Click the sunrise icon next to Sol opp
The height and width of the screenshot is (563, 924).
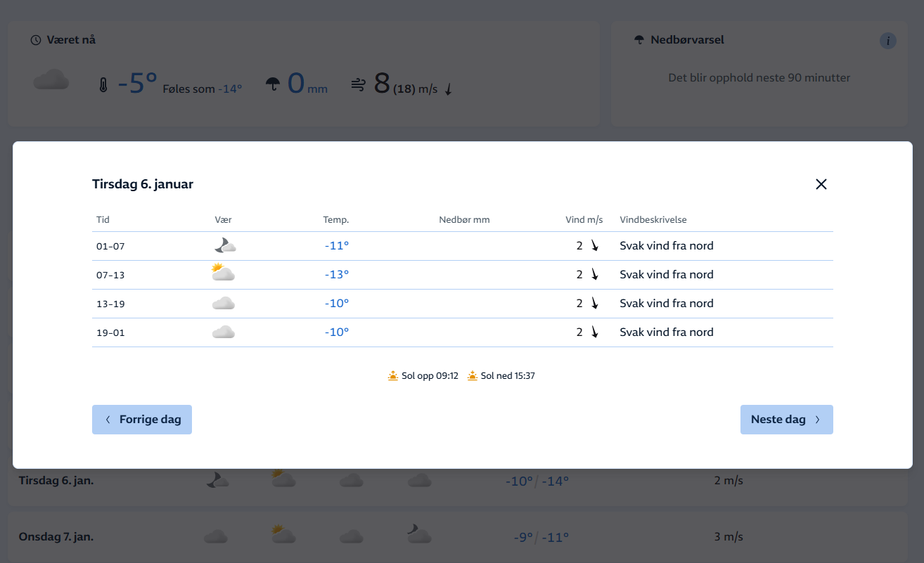pyautogui.click(x=393, y=376)
